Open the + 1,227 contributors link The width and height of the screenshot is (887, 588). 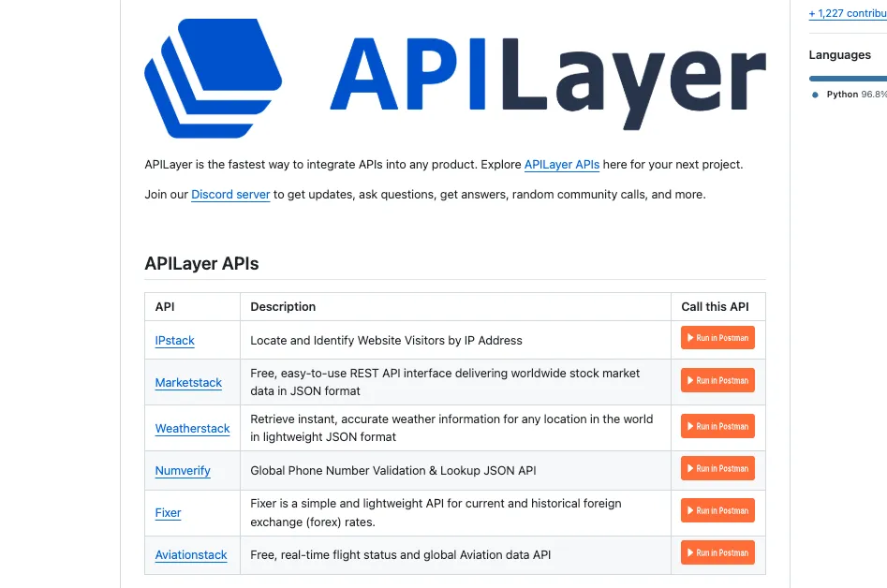(848, 13)
